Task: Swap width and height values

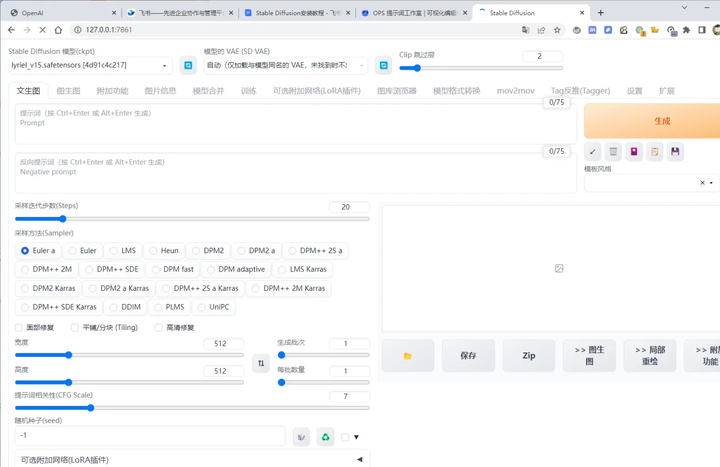Action: point(261,363)
